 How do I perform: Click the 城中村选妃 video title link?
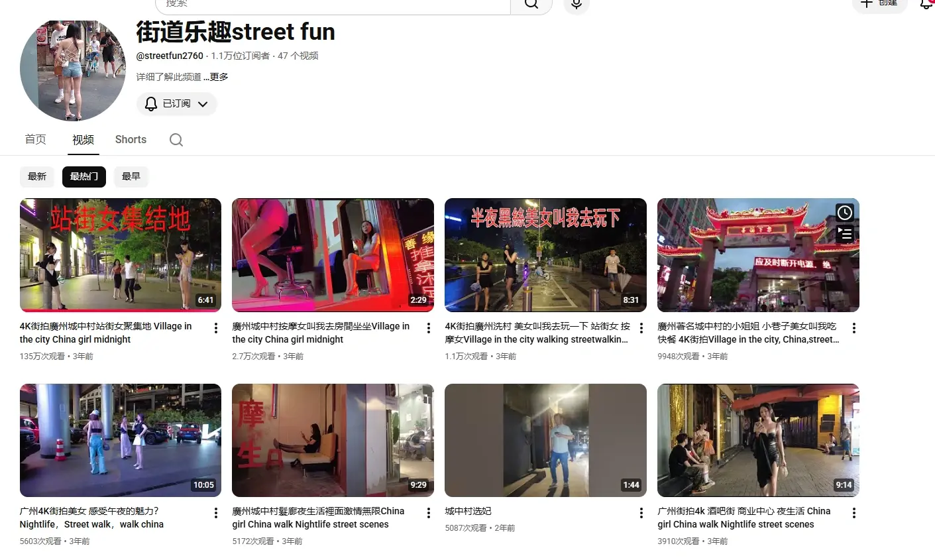click(x=468, y=511)
